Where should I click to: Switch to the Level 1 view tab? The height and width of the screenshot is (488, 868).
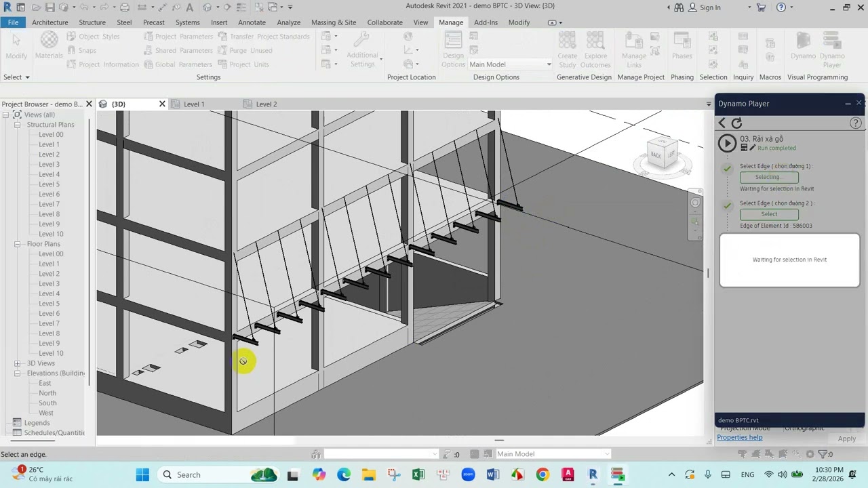(x=194, y=104)
